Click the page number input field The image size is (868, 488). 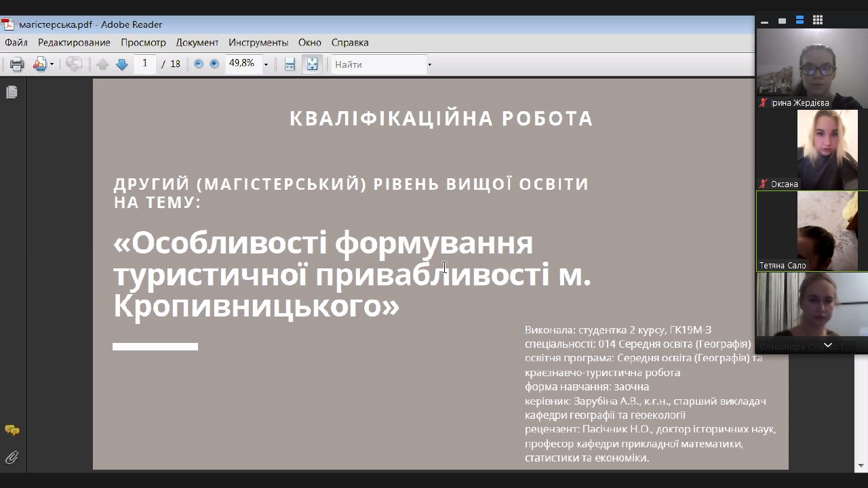(x=144, y=64)
